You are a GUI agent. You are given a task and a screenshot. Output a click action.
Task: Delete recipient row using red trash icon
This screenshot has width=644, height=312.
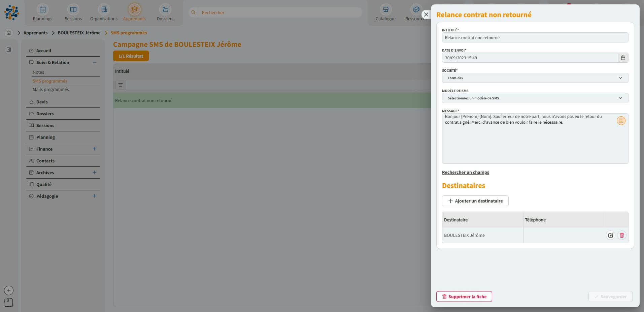point(621,235)
